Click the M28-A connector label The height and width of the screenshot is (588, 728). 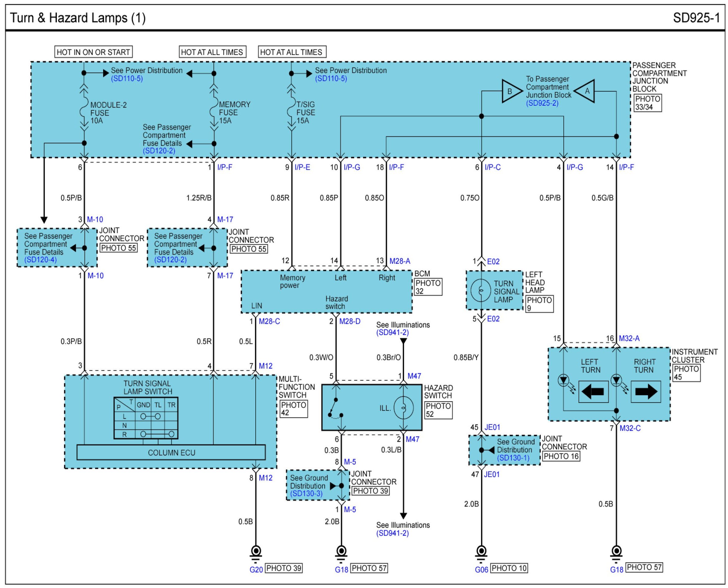[x=399, y=261]
